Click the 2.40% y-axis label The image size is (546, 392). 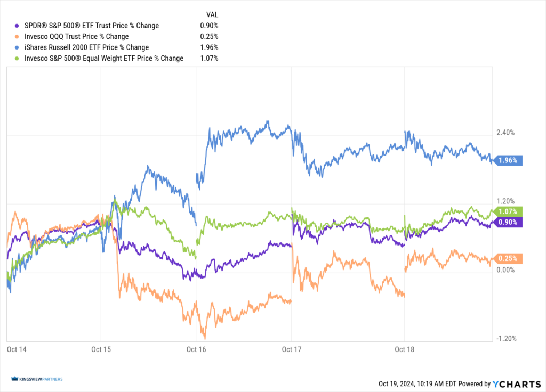pyautogui.click(x=505, y=133)
